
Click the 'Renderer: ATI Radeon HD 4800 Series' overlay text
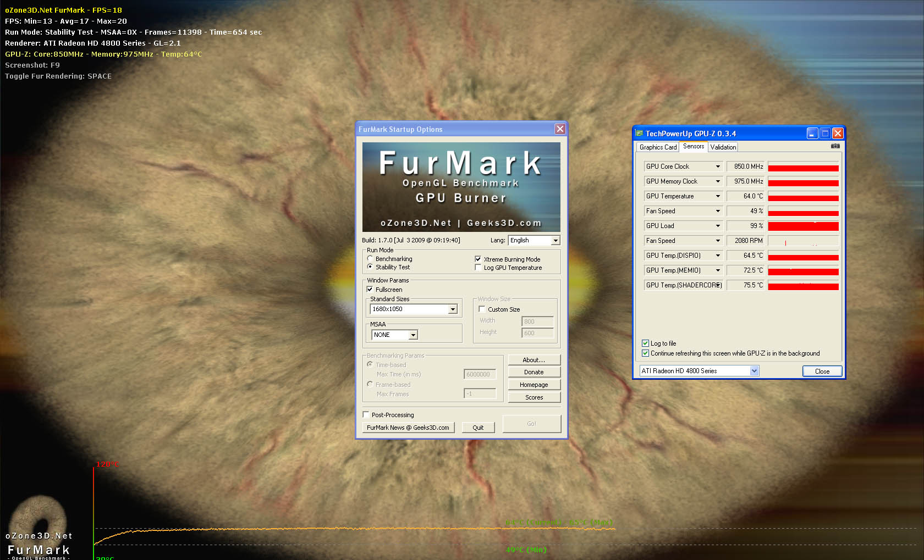click(x=93, y=43)
